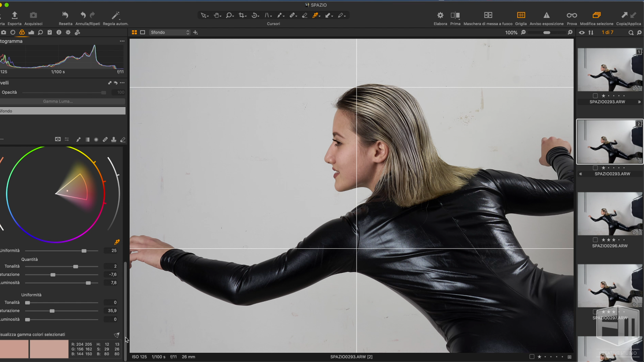Open the Istogramma panel three-dots menu
Screen dimensions: 644x362
pos(122,41)
